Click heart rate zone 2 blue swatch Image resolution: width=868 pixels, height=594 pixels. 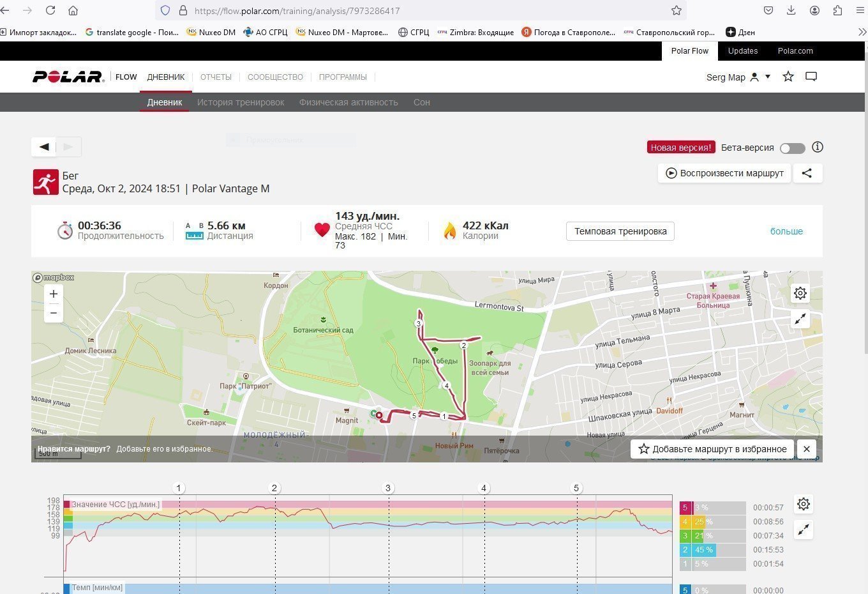(x=685, y=550)
